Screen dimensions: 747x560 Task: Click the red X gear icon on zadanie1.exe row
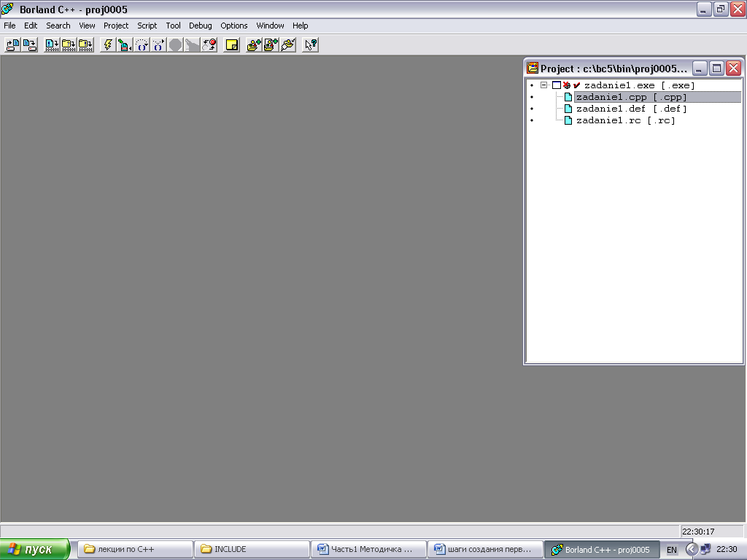[566, 85]
